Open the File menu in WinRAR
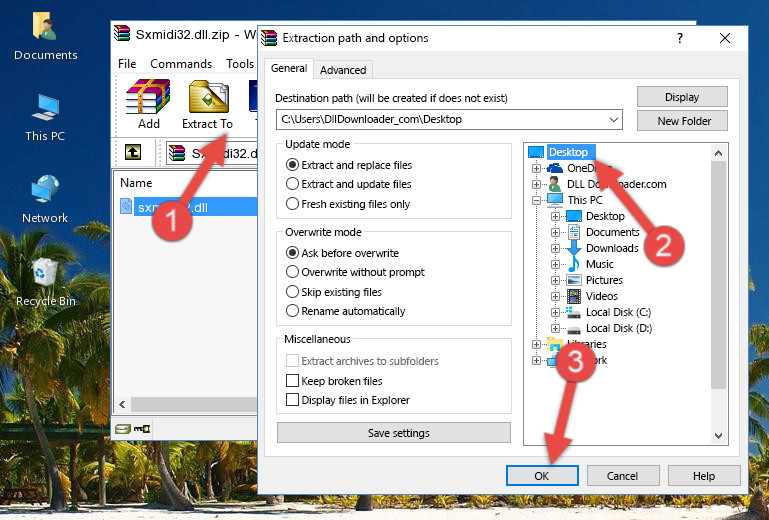This screenshot has width=769, height=520. (x=127, y=64)
